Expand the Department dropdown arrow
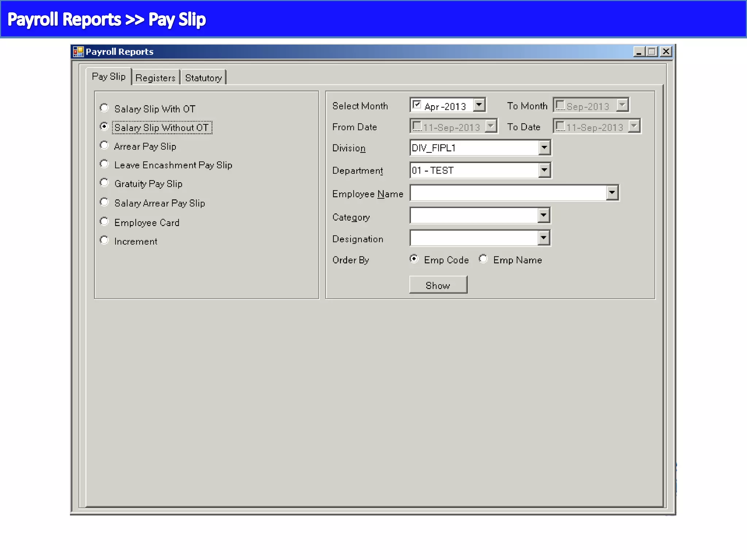The width and height of the screenshot is (747, 560). [544, 170]
